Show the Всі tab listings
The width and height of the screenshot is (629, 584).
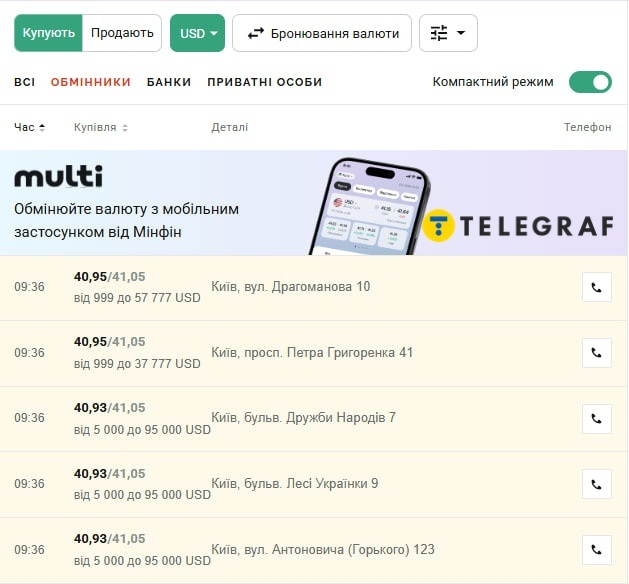[25, 82]
